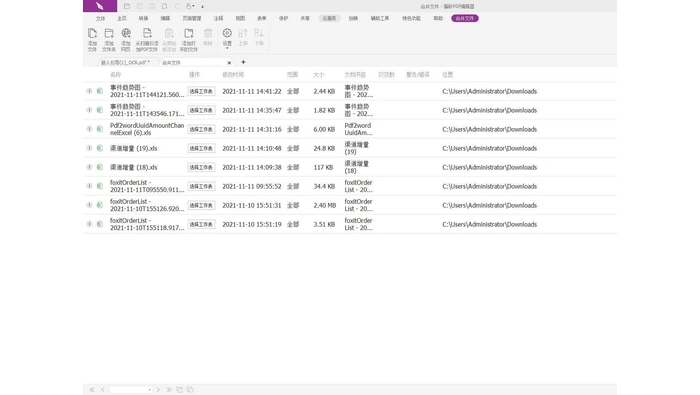Switch to the 主页 (Home) tab
Screen dimensions: 700x395
(122, 18)
